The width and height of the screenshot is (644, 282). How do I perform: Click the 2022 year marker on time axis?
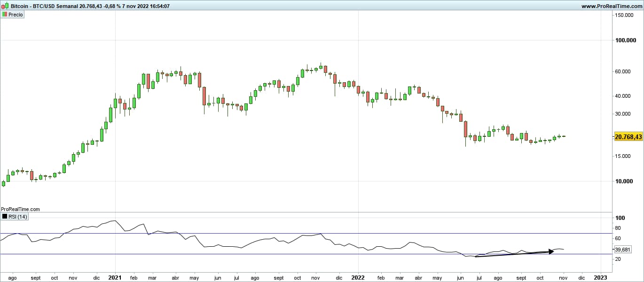(x=358, y=277)
